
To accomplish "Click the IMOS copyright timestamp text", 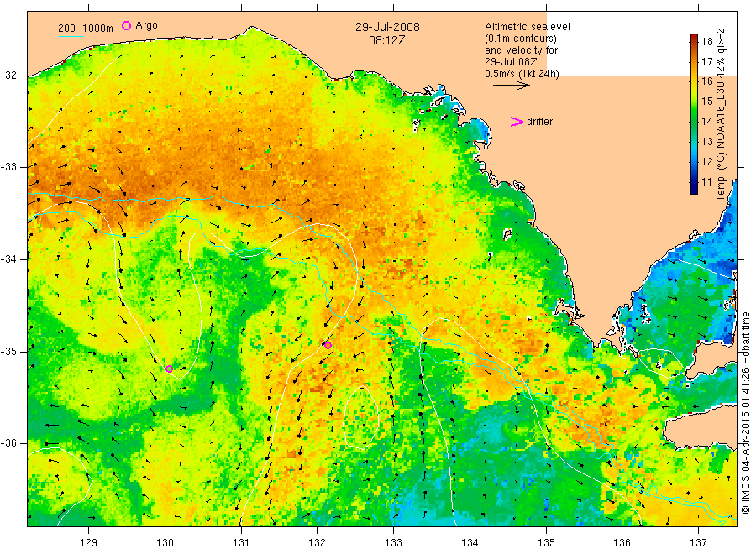I will click(x=745, y=412).
